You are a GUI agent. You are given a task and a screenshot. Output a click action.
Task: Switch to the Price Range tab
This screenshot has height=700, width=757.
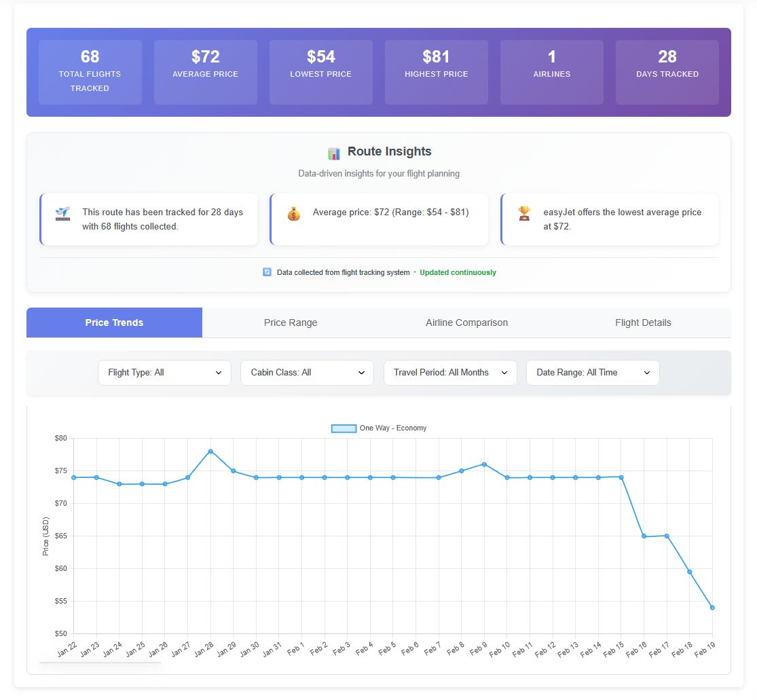tap(291, 323)
